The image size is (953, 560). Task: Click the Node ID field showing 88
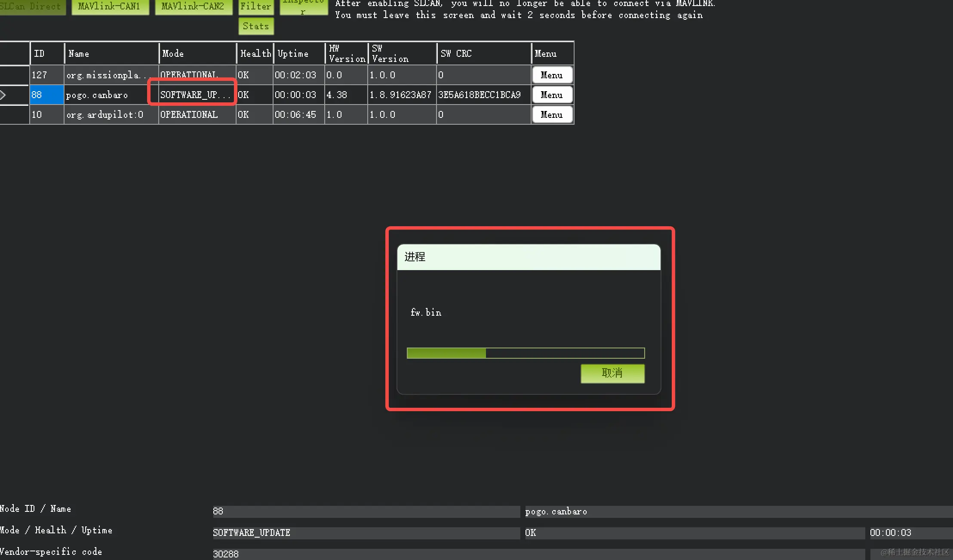click(366, 511)
